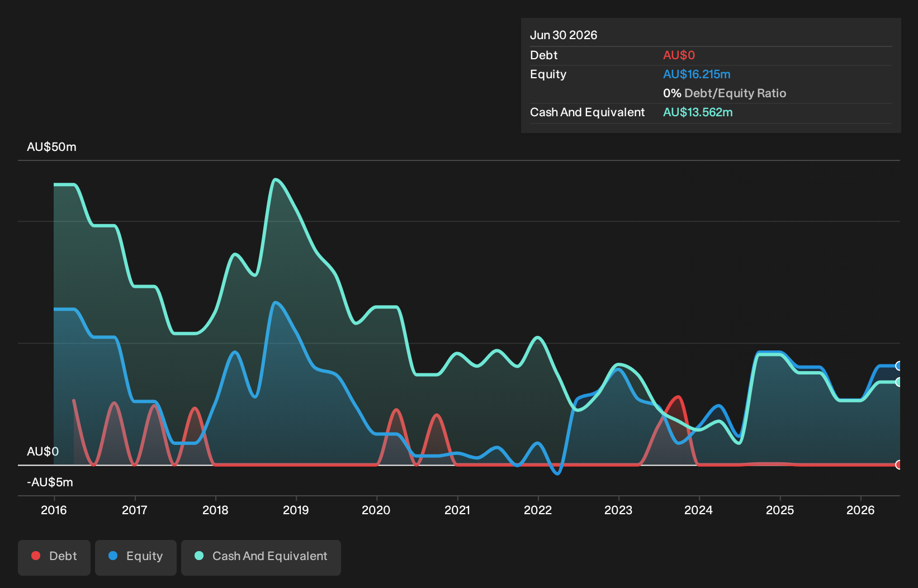The image size is (918, 588).
Task: Click the red Debt endpoint marker
Action: pos(898,464)
